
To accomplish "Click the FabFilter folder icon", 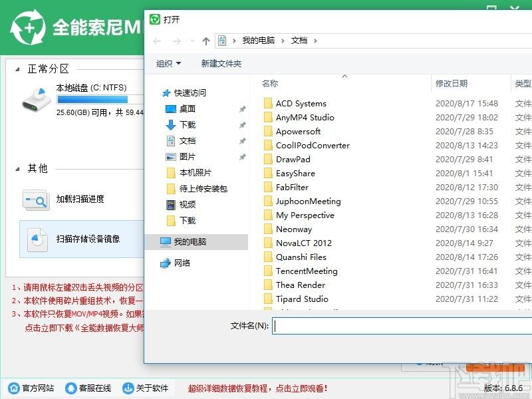I will click(268, 187).
